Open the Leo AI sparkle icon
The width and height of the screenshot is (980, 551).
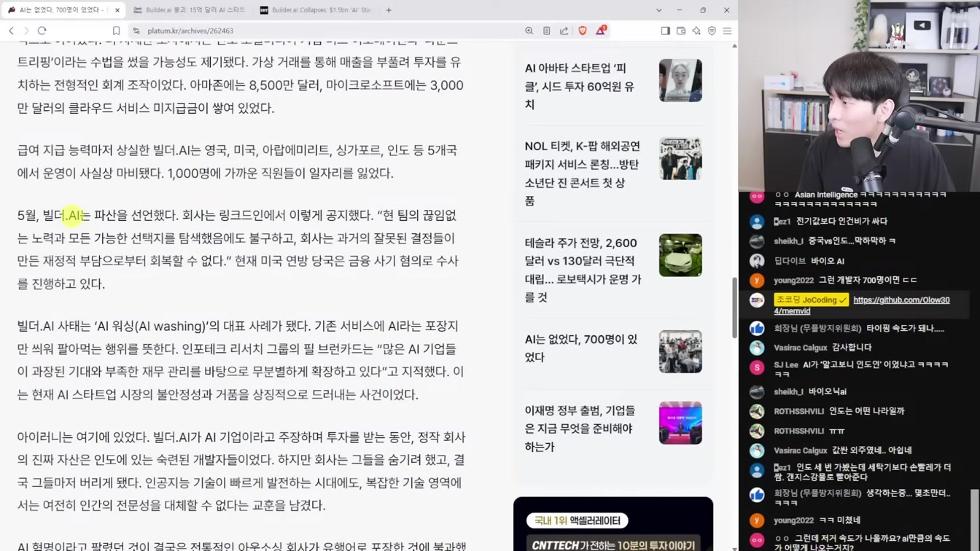point(696,31)
